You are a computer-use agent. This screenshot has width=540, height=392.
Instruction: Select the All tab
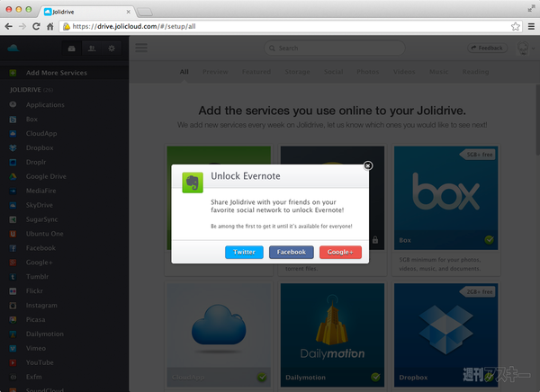pyautogui.click(x=184, y=72)
